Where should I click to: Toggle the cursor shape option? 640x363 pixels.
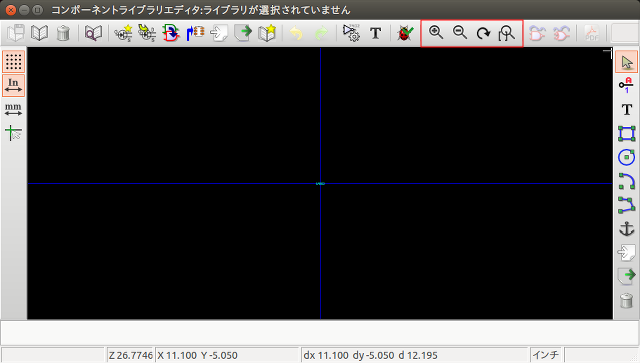pyautogui.click(x=13, y=133)
